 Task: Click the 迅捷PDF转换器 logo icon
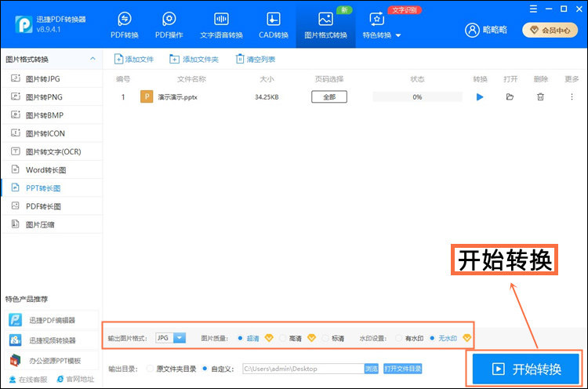point(24,24)
